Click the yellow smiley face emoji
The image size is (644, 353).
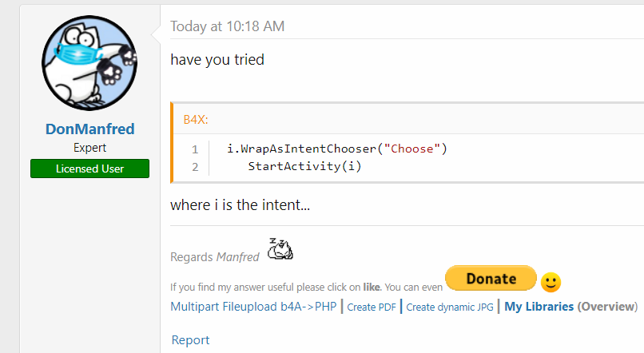click(x=551, y=282)
